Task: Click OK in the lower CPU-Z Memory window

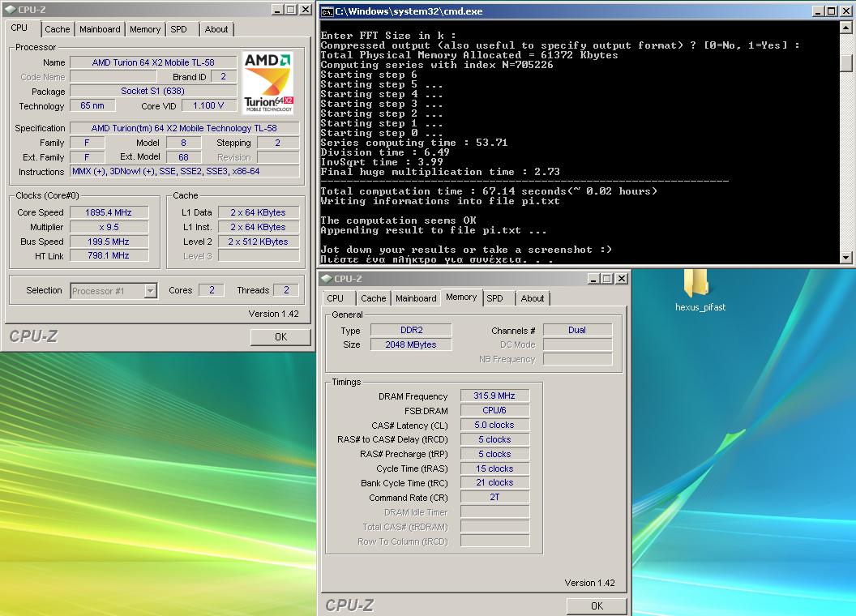Action: tap(597, 605)
